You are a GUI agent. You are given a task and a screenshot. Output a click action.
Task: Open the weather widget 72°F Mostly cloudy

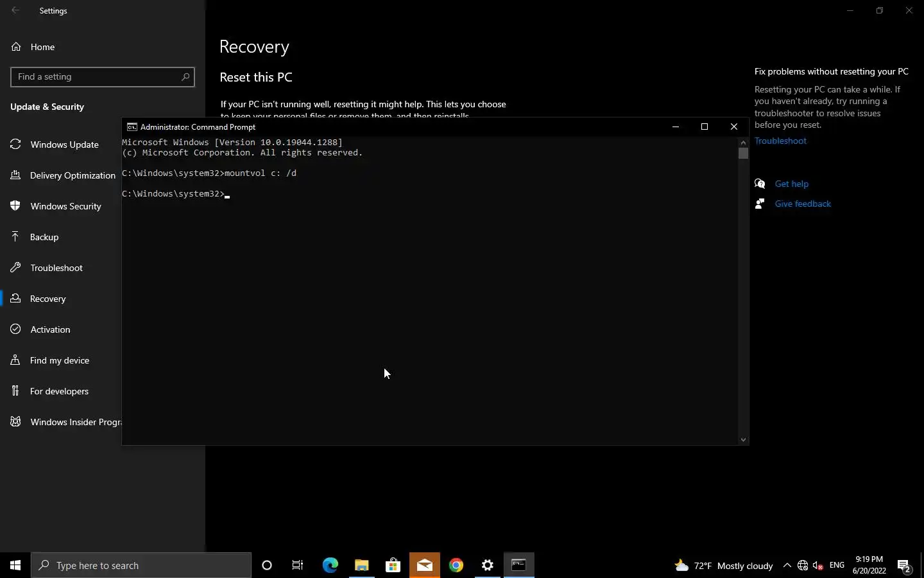tap(724, 566)
